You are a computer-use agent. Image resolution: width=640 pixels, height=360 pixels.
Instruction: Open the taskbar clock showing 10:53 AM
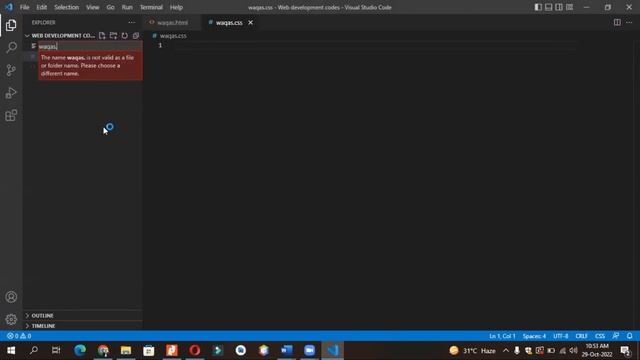pyautogui.click(x=597, y=350)
